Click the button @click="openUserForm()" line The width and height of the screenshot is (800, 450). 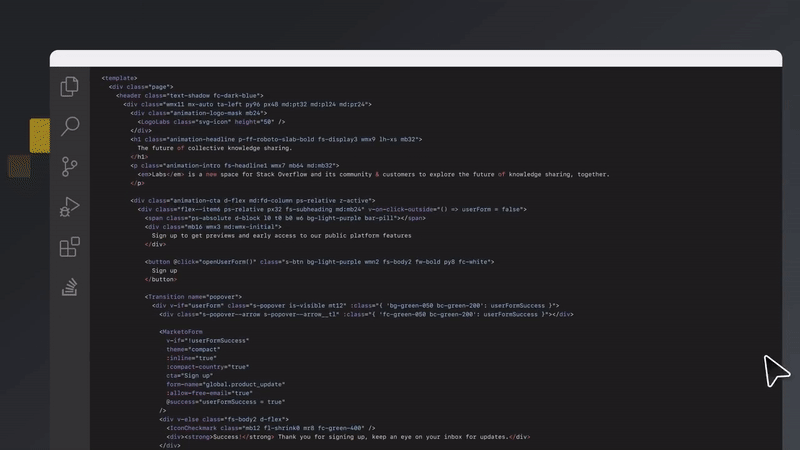tap(319, 262)
